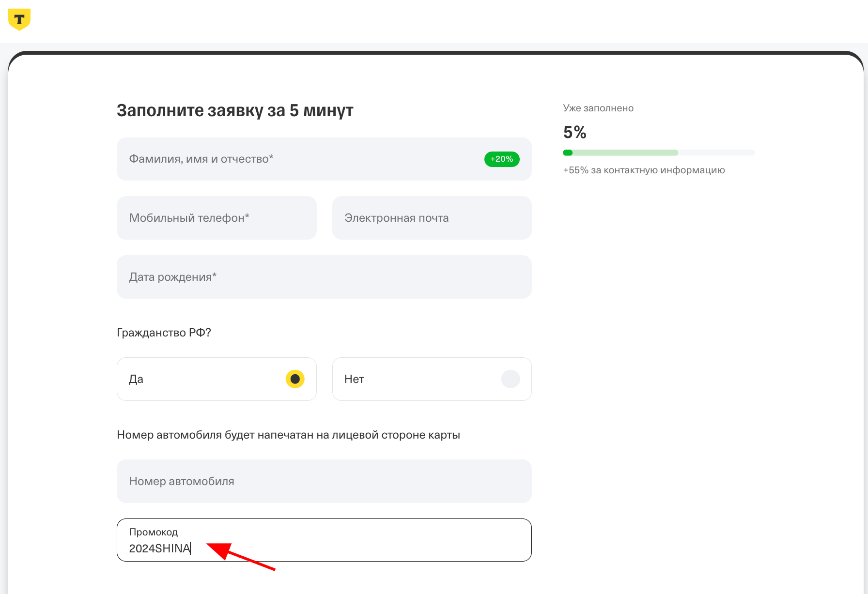Image resolution: width=868 pixels, height=594 pixels.
Task: Click the yellow T-Bank shield logo
Action: pos(19,19)
